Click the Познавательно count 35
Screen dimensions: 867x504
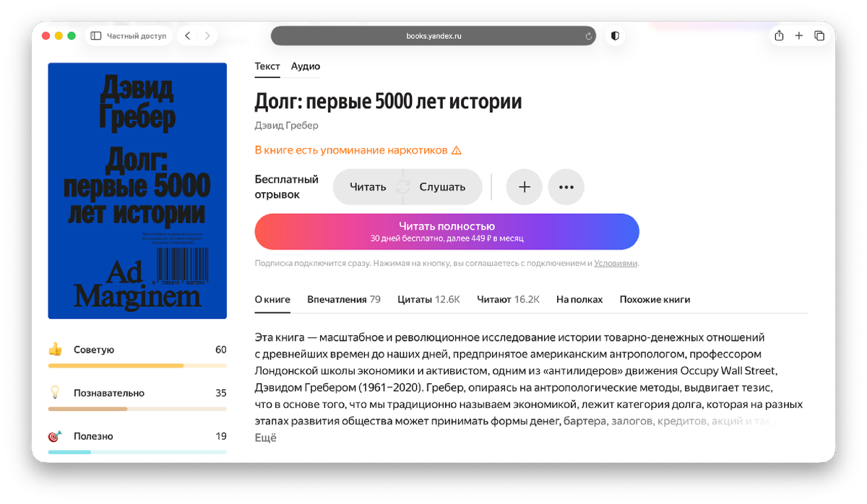pos(221,393)
